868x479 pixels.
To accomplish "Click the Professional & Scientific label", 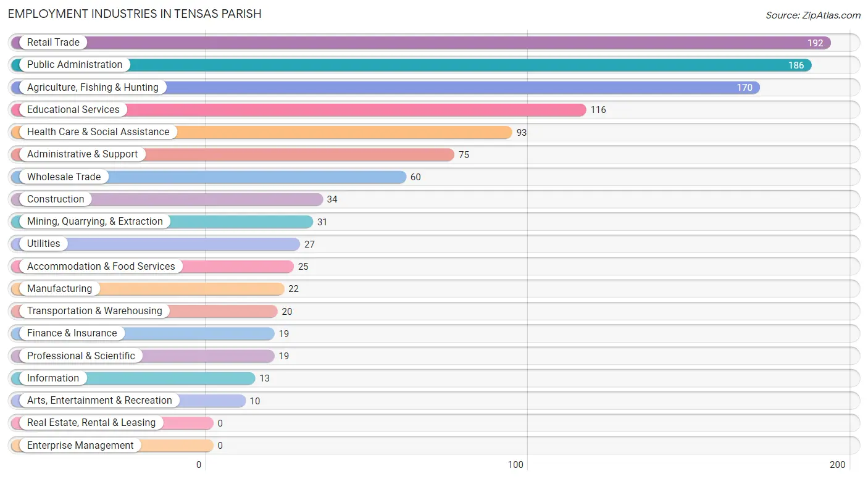I will 81,356.
